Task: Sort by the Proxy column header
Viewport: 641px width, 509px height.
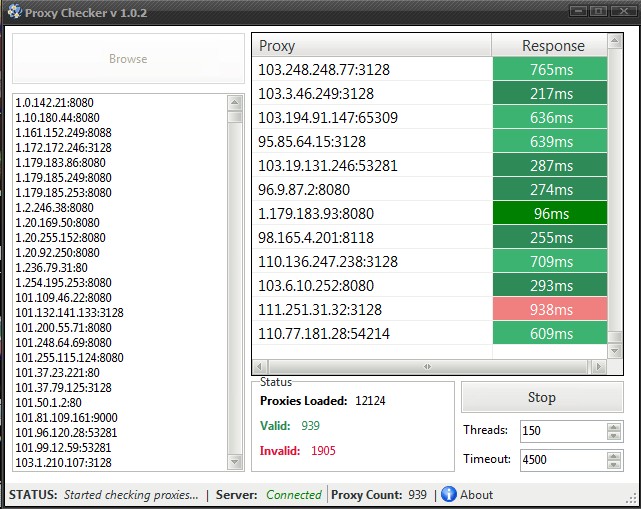Action: coord(372,46)
